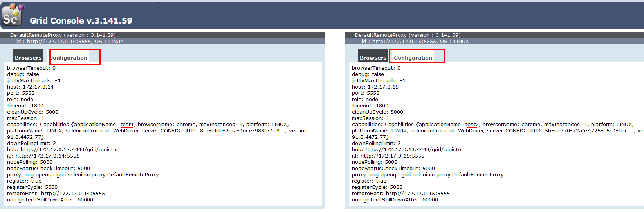Image resolution: width=644 pixels, height=212 pixels.
Task: Click 'host: 172.17.0.15' line
Action: tap(375, 87)
